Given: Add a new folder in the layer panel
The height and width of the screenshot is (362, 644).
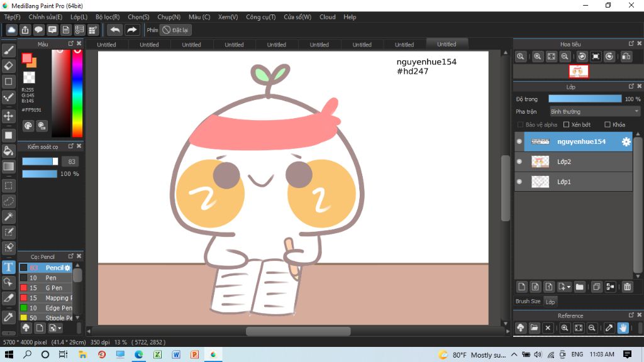Looking at the screenshot, I should tap(579, 287).
